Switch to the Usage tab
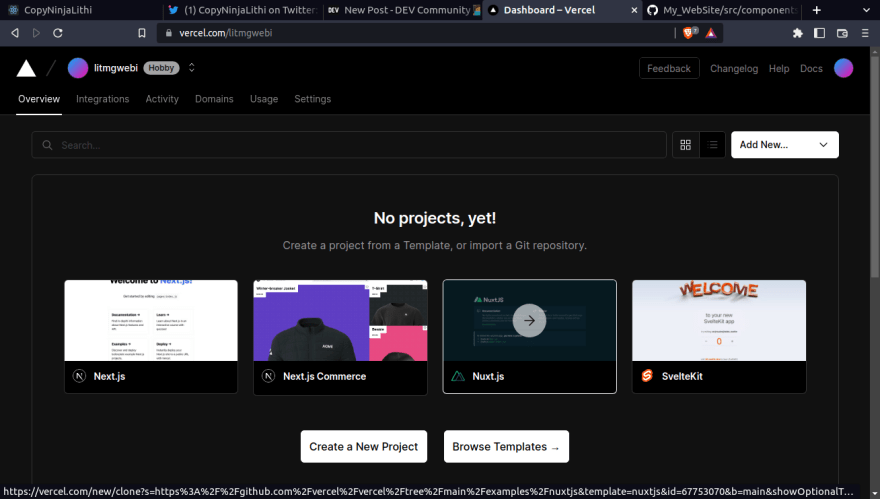The width and height of the screenshot is (880, 499). pos(264,99)
